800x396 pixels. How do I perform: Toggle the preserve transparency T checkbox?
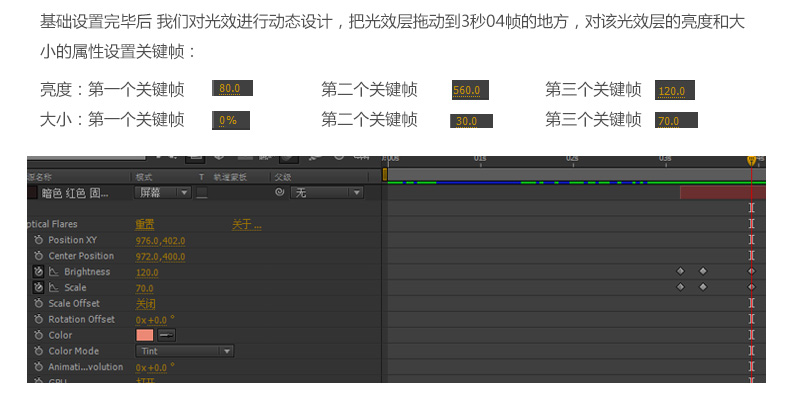click(202, 192)
